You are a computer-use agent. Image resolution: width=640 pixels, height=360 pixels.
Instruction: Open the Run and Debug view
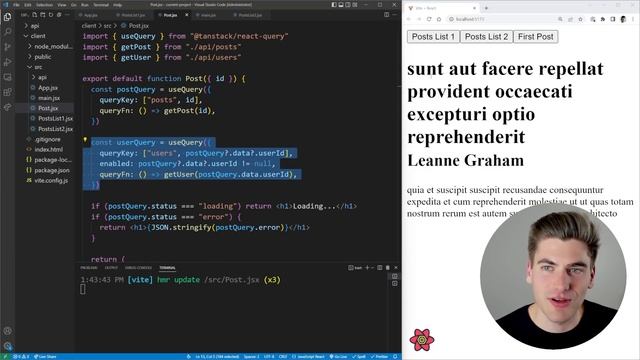point(7,62)
